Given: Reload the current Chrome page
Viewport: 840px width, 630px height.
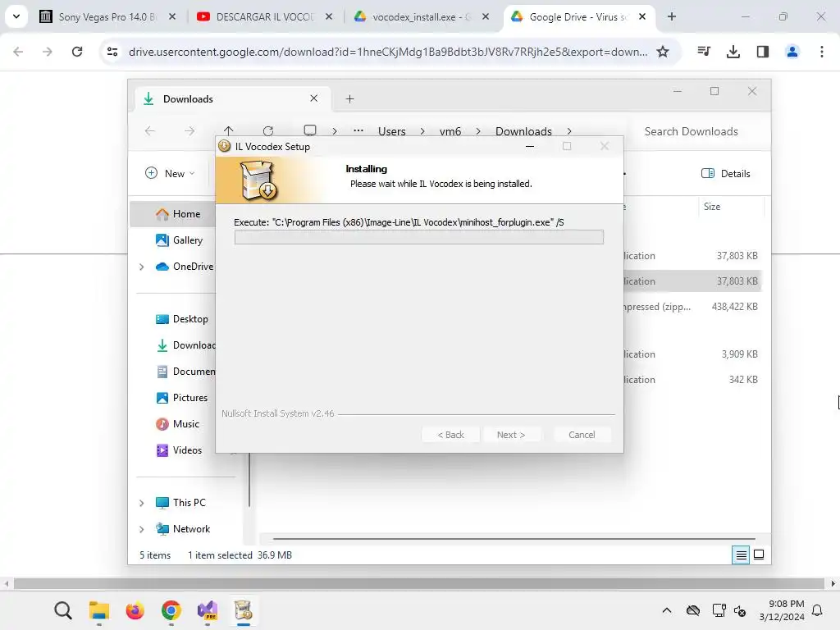Looking at the screenshot, I should click(x=77, y=52).
